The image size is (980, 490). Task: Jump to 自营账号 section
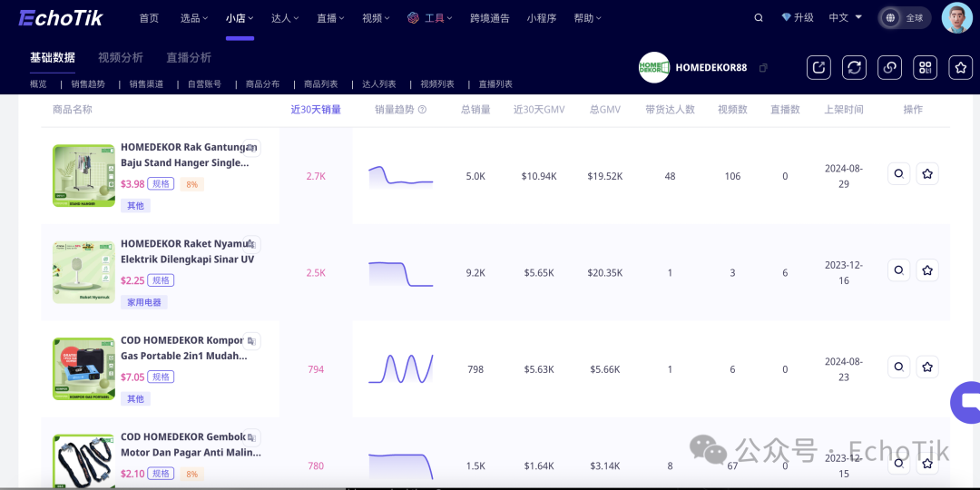204,83
